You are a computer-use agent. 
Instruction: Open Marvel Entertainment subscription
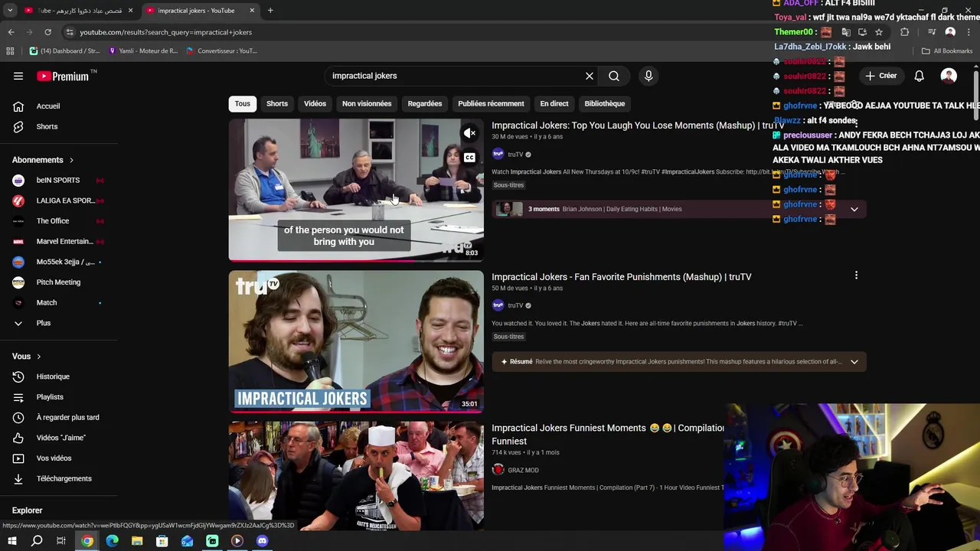point(58,241)
